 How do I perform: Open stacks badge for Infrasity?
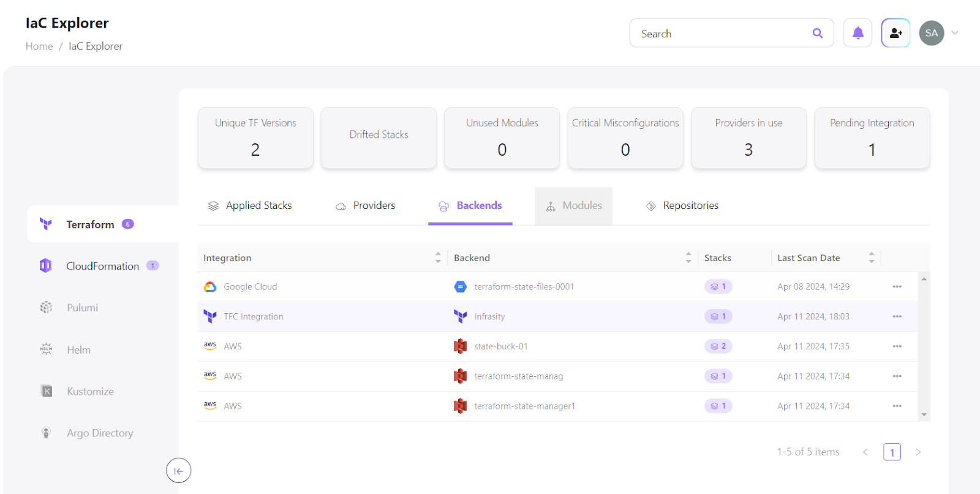tap(718, 316)
